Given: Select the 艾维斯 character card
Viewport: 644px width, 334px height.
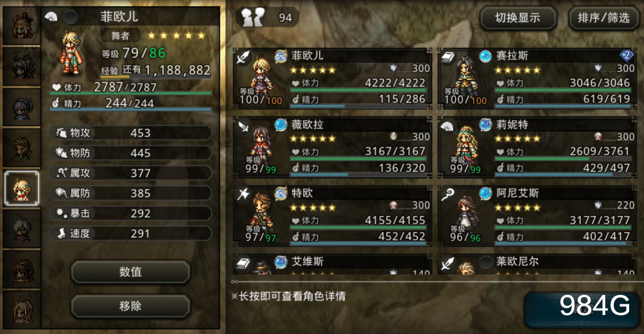Looking at the screenshot, I should (x=332, y=264).
